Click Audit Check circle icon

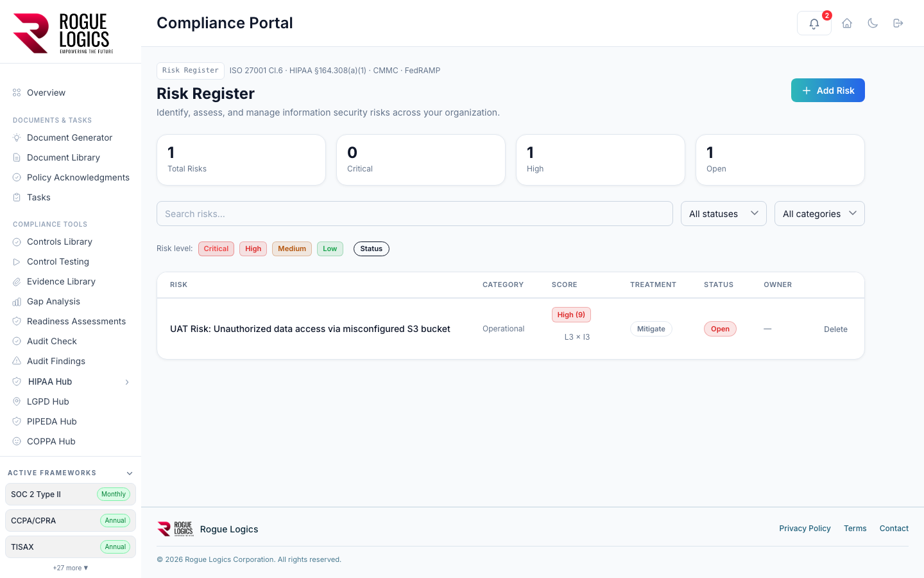17,341
